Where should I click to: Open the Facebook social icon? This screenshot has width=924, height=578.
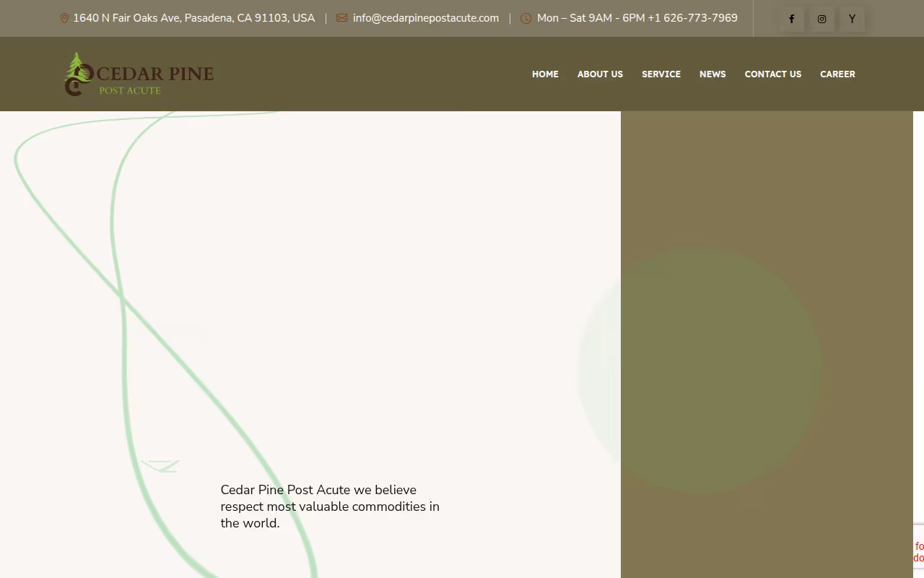[x=792, y=20]
